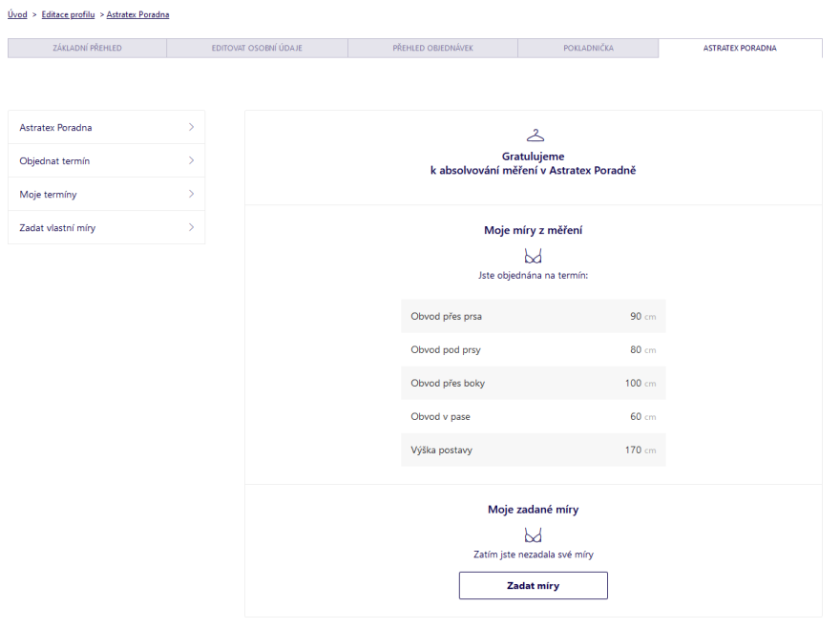Screen dimensions: 840x628
Task: Expand the Astratex Poradna sidebar chevron
Action: (x=191, y=127)
